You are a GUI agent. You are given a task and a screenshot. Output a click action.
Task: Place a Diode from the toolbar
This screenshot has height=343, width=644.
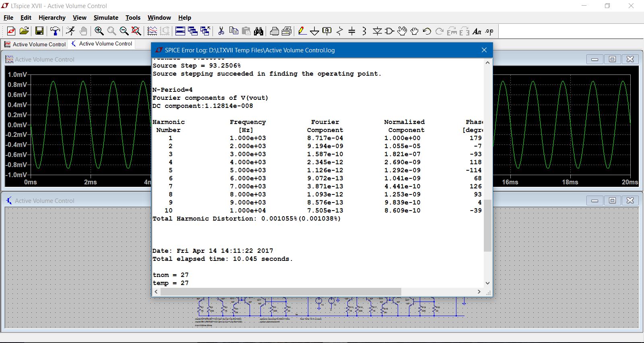(377, 31)
